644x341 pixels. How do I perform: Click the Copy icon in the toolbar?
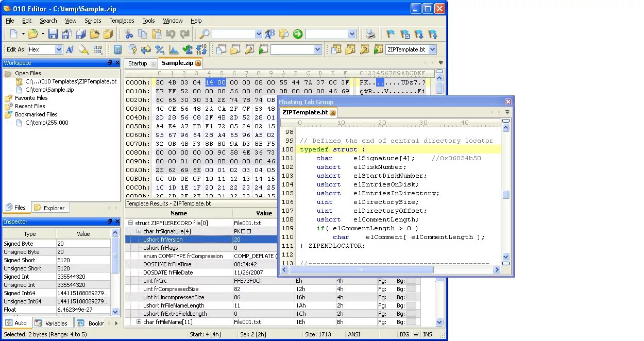click(x=143, y=35)
